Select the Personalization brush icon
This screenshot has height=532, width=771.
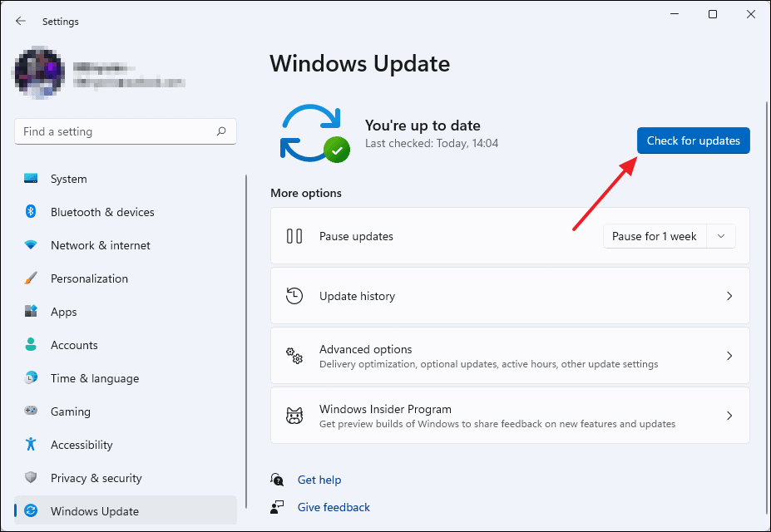pos(30,278)
